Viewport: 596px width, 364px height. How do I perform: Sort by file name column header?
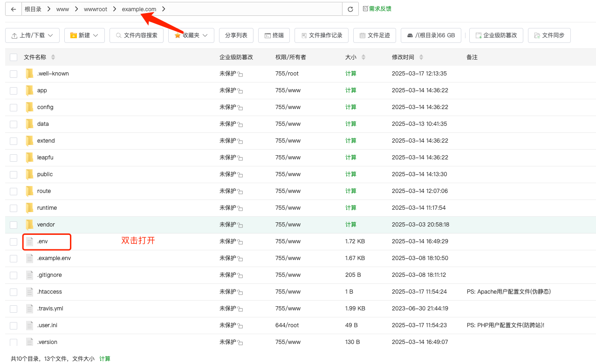tap(35, 57)
